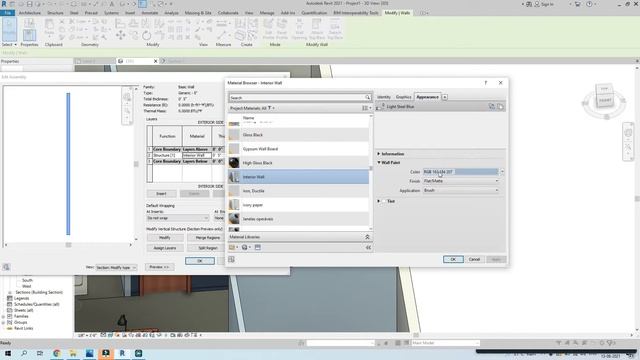
Task: Expand the Tint section arrow
Action: click(379, 201)
